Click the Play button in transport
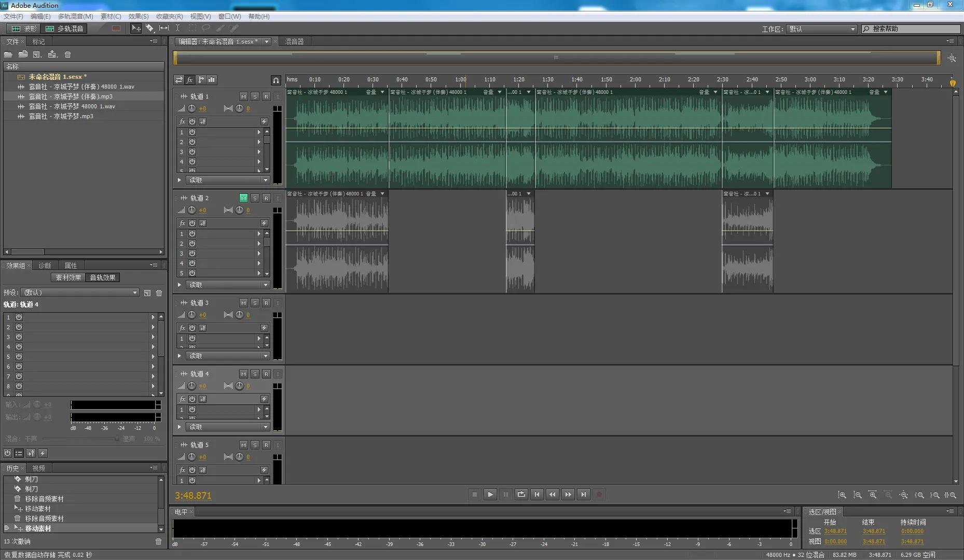The image size is (964, 560). tap(490, 495)
